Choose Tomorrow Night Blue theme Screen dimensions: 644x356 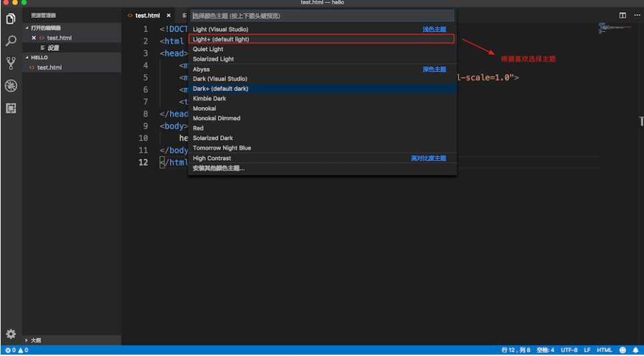pyautogui.click(x=323, y=148)
